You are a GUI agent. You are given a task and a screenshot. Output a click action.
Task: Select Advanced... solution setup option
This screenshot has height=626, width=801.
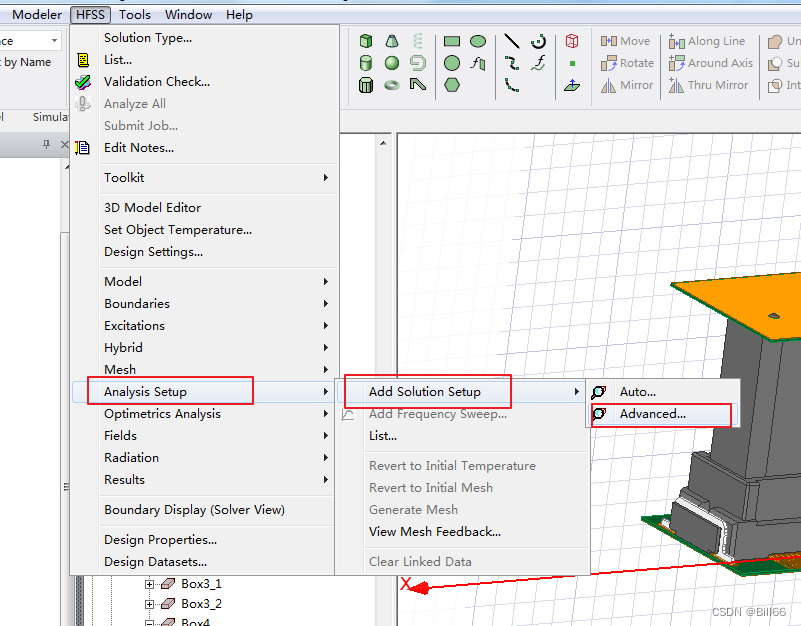664,414
